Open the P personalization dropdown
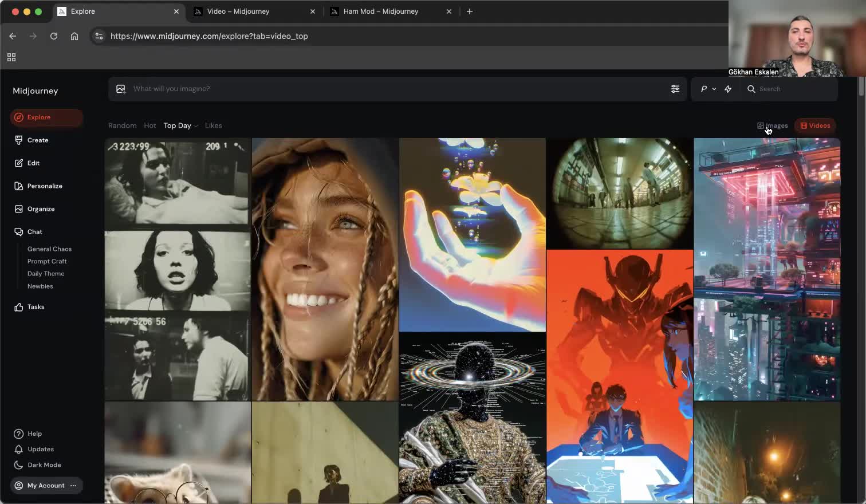This screenshot has height=504, width=866. 708,89
